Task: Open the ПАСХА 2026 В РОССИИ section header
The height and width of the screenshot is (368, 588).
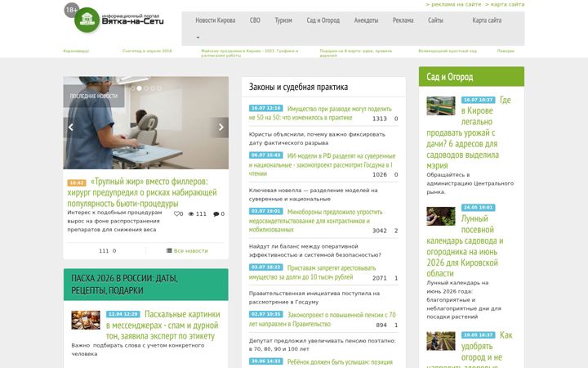Action: point(146,285)
